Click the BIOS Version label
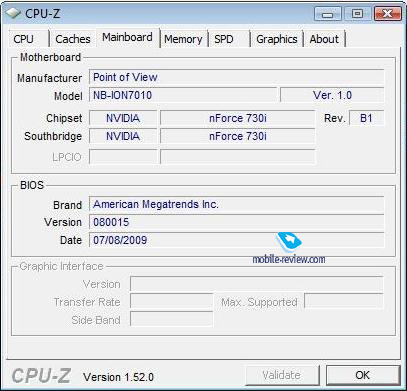This screenshot has width=407, height=391. coord(63,222)
